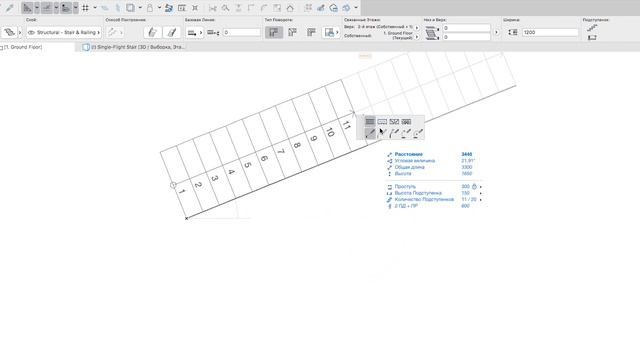Expand the arrow on Высота Подступенка row
The height and width of the screenshot is (360, 640).
pyautogui.click(x=481, y=193)
